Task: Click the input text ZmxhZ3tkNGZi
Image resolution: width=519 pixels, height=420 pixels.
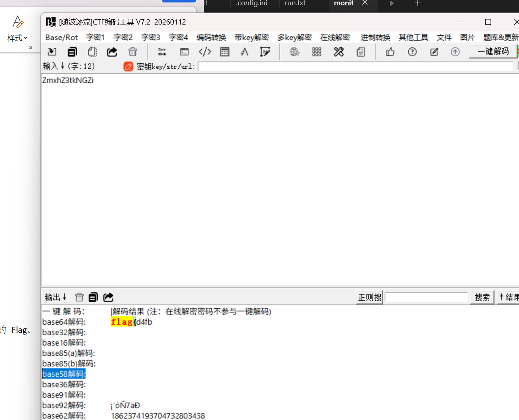Action: (x=68, y=80)
